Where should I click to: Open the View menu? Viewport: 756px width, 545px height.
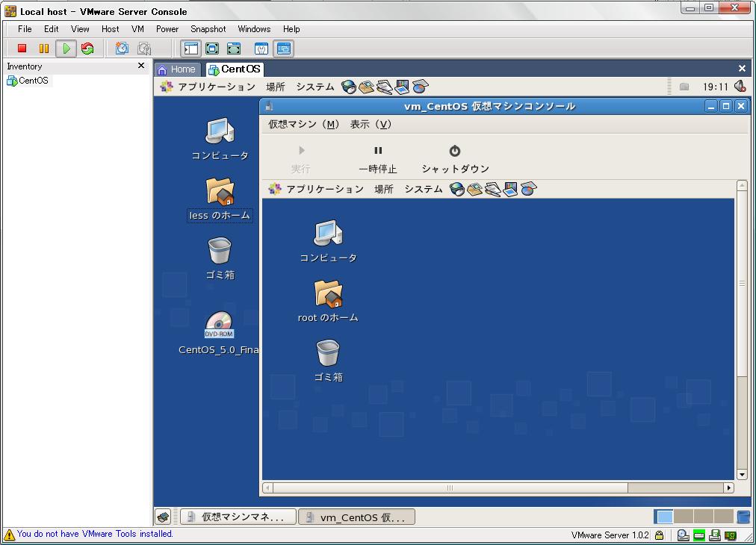79,29
